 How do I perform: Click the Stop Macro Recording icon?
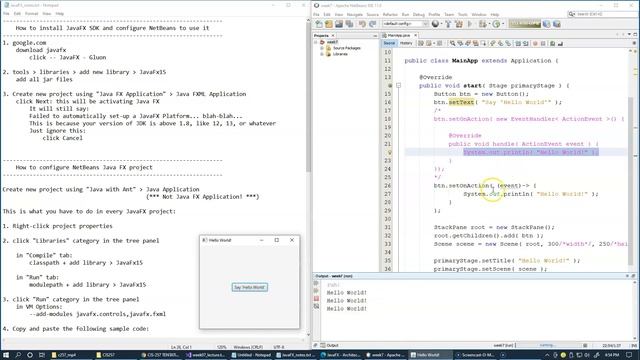pyautogui.click(x=543, y=43)
